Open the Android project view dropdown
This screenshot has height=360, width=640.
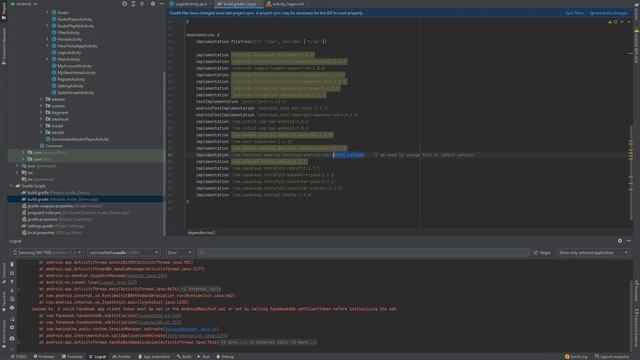click(x=24, y=4)
